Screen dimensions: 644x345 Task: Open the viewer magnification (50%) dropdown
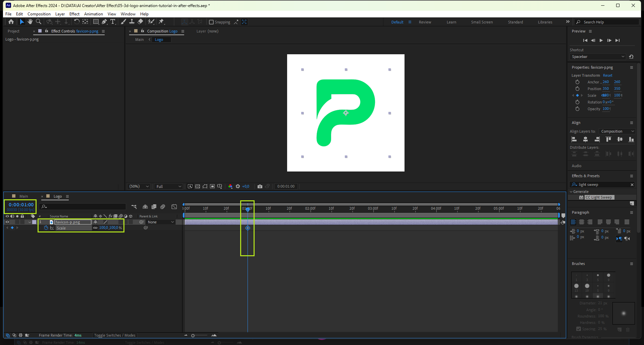[x=139, y=187]
